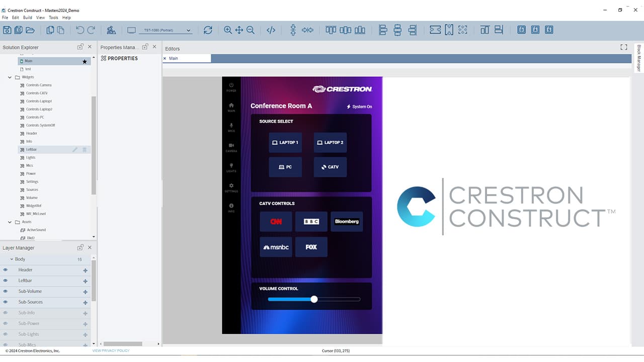
Task: Click the zoom in magnifier icon
Action: pos(228,30)
